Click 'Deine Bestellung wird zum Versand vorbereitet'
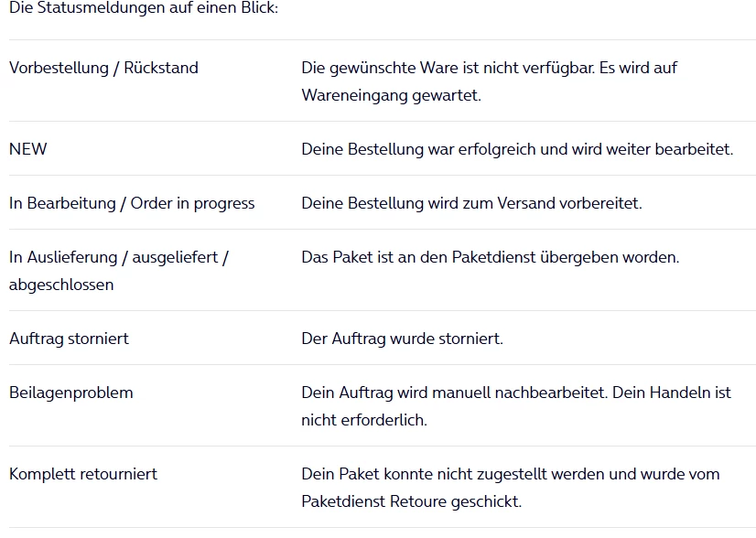The image size is (756, 538). [x=471, y=203]
